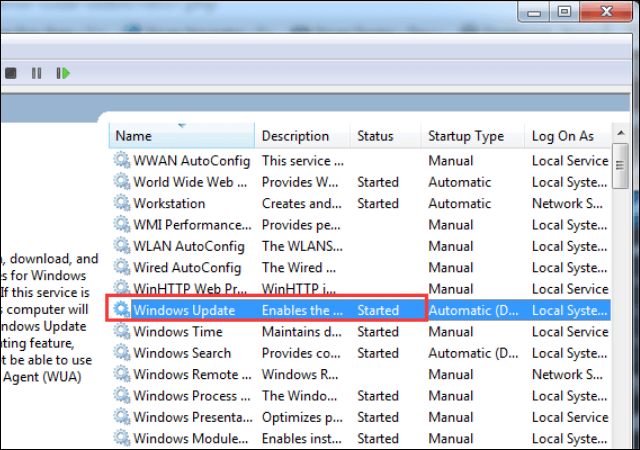The height and width of the screenshot is (450, 640).
Task: Select the World Wide Web ... service name
Action: click(190, 182)
